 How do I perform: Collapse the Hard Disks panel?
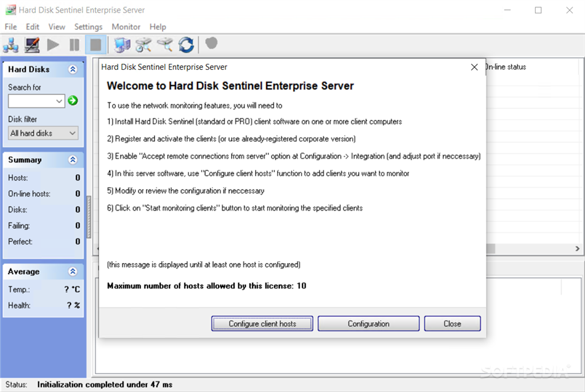pyautogui.click(x=72, y=69)
